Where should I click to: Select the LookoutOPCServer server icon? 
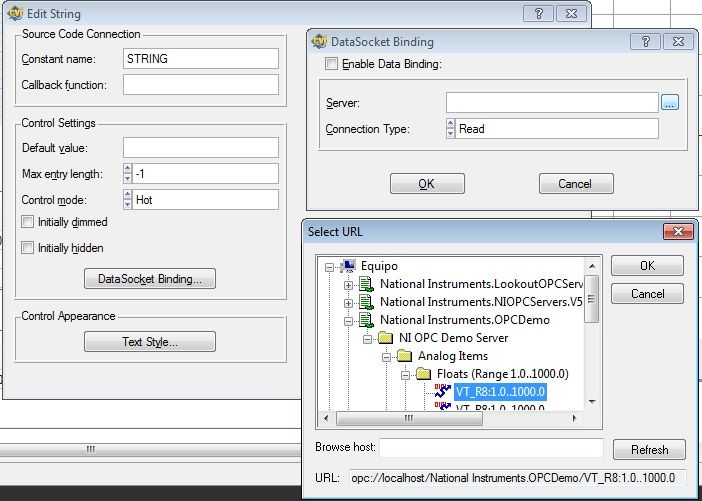point(367,284)
